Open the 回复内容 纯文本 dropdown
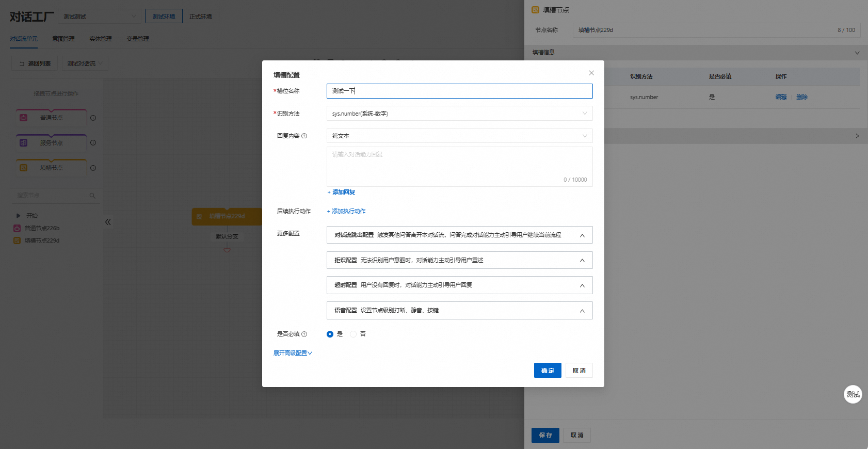The width and height of the screenshot is (868, 449). pyautogui.click(x=459, y=136)
